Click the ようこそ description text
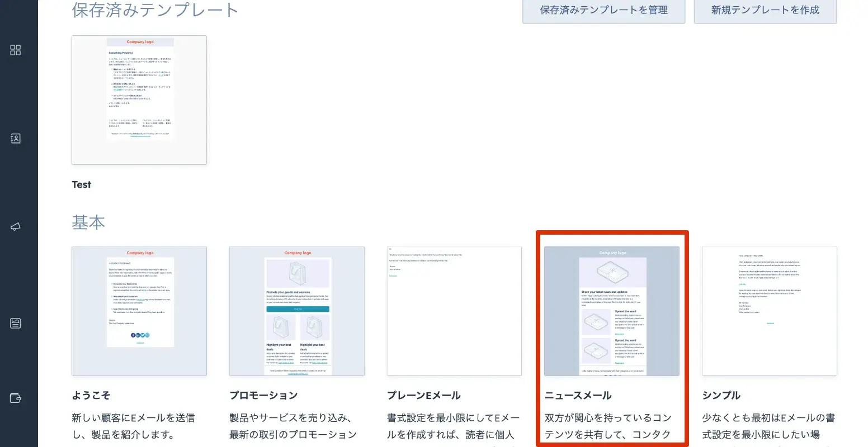The height and width of the screenshot is (447, 868). click(134, 426)
